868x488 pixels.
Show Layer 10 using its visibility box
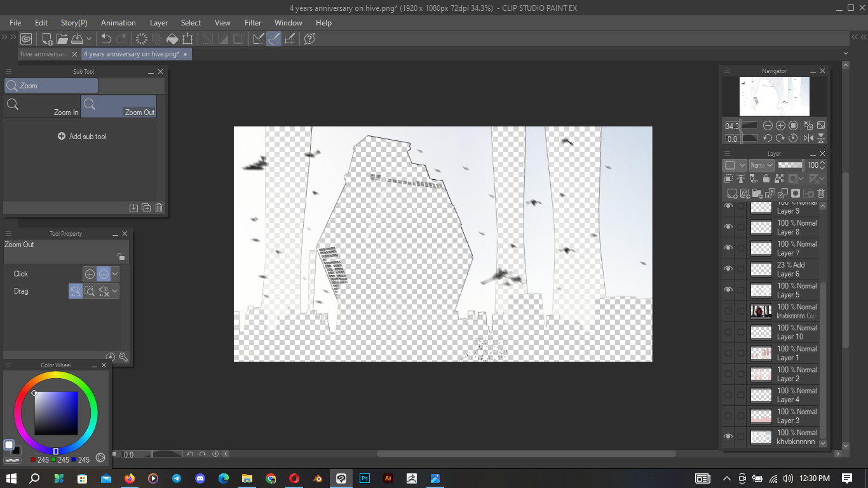tap(728, 332)
